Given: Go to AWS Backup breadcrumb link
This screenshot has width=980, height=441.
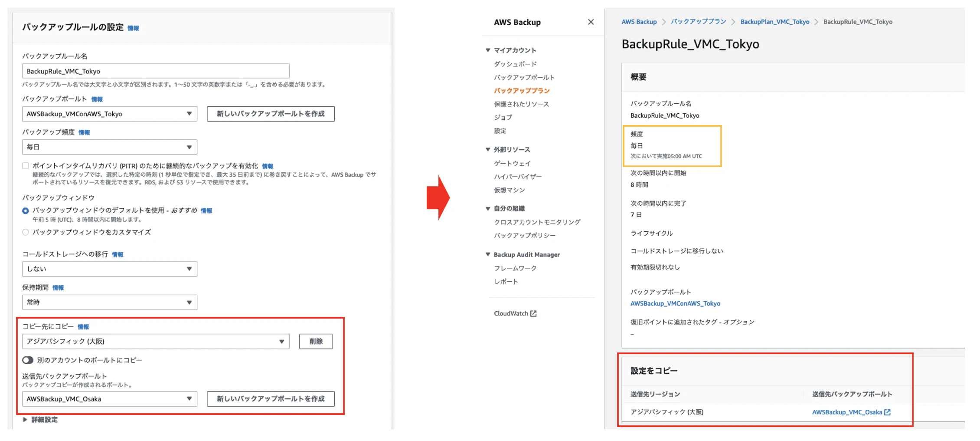Looking at the screenshot, I should pyautogui.click(x=639, y=22).
